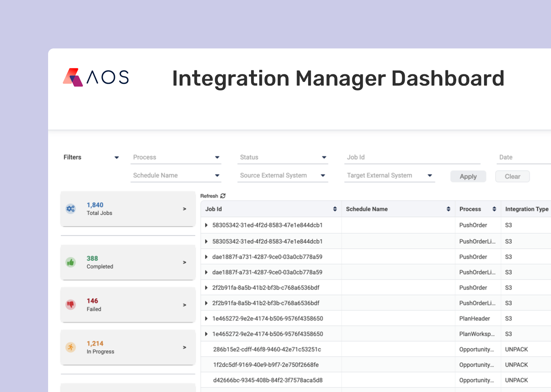Image resolution: width=551 pixels, height=392 pixels.
Task: Click the Refresh icon above the table
Action: point(223,196)
